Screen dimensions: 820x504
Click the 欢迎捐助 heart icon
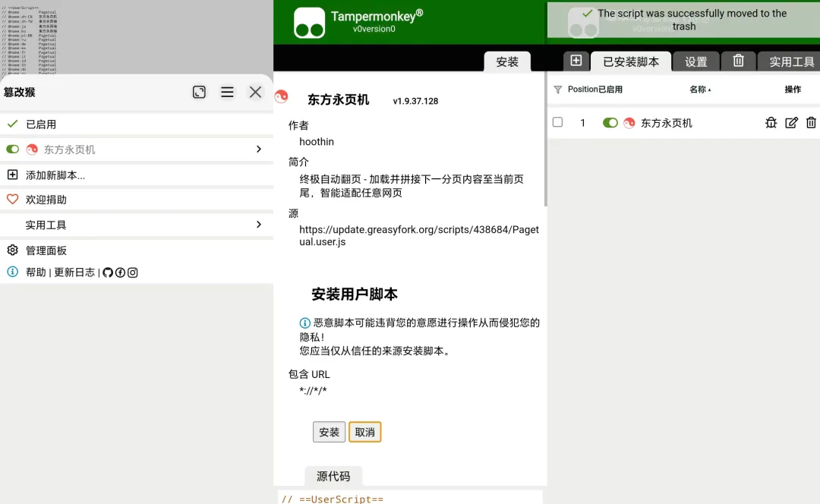13,199
